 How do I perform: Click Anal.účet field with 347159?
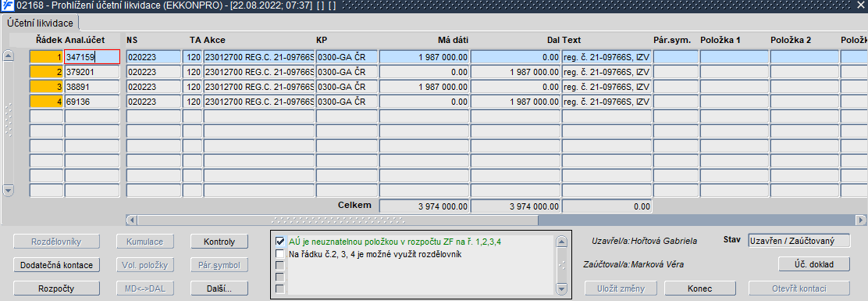tap(92, 56)
